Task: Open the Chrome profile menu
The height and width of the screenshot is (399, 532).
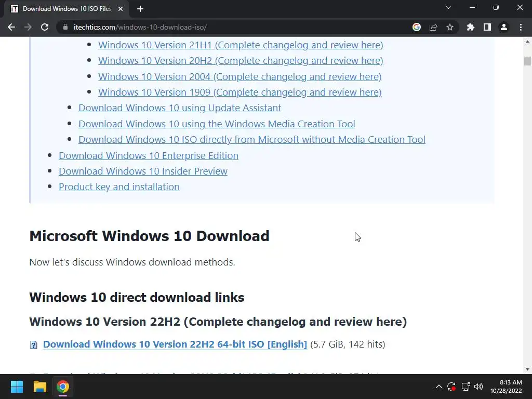Action: pos(504,27)
